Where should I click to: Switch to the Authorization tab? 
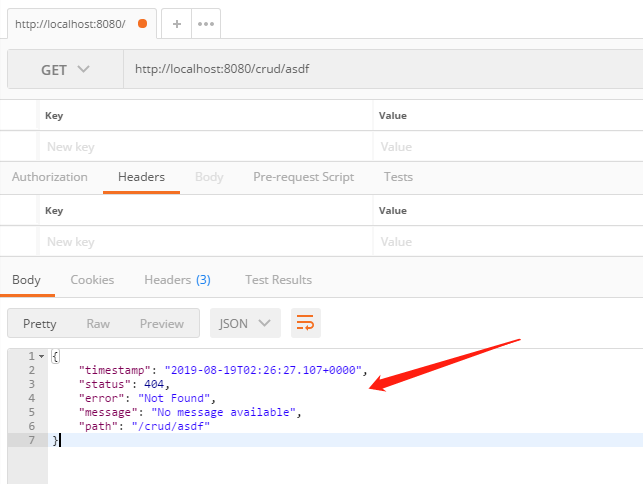pyautogui.click(x=49, y=177)
